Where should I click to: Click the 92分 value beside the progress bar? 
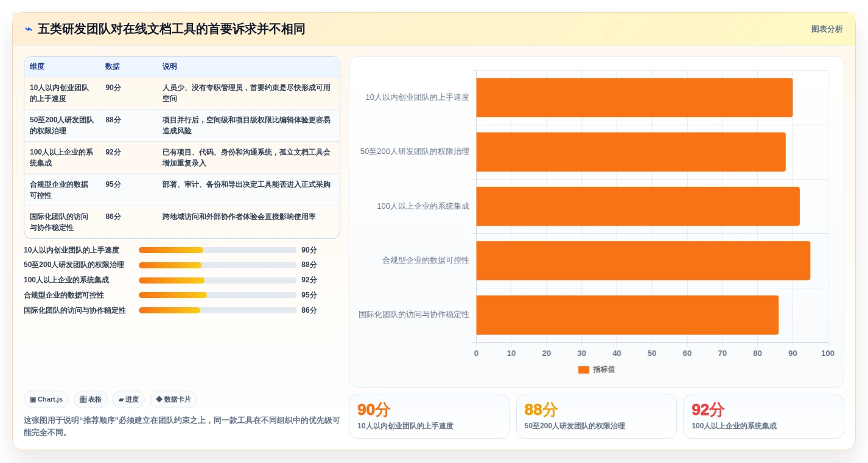pyautogui.click(x=309, y=280)
